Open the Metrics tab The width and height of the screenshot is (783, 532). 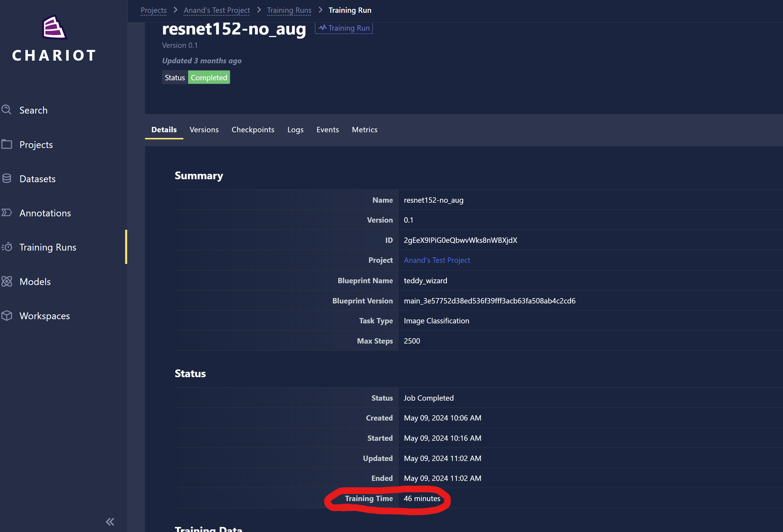365,130
